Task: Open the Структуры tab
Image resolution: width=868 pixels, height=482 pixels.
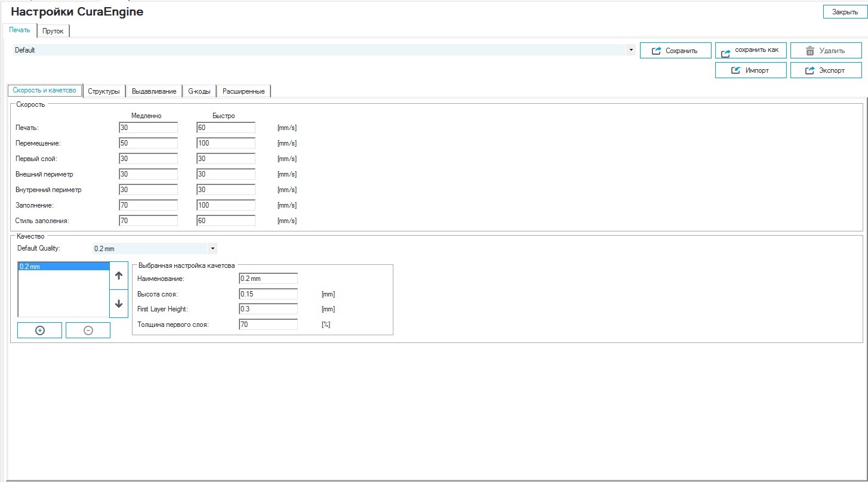Action: coord(104,91)
